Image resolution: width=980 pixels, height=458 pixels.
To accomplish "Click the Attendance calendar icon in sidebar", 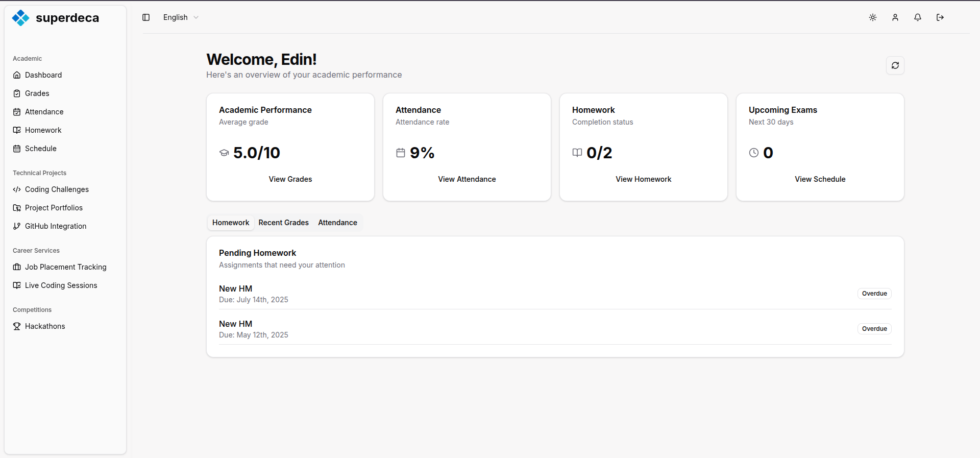I will click(x=17, y=112).
